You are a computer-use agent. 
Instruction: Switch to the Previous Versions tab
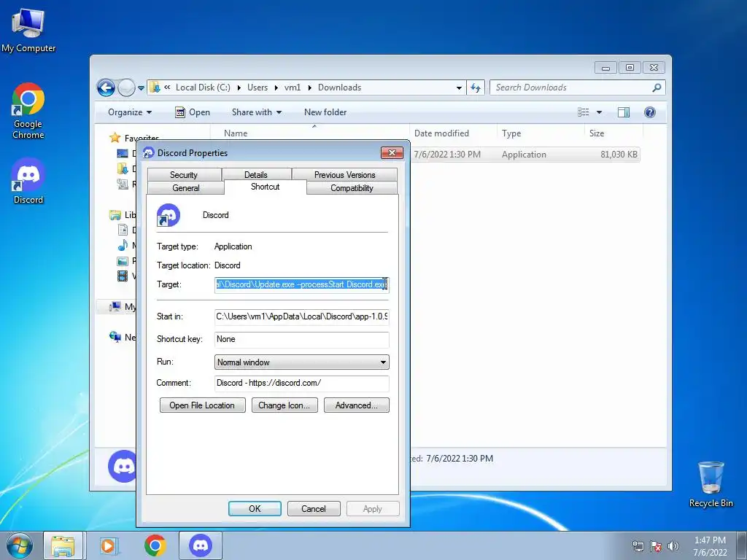pos(344,175)
